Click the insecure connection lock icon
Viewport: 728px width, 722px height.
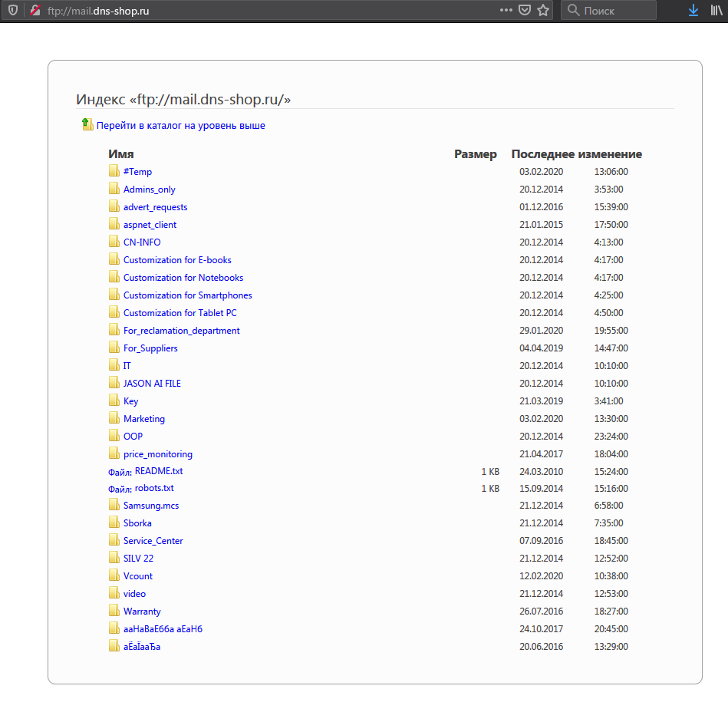pos(35,10)
